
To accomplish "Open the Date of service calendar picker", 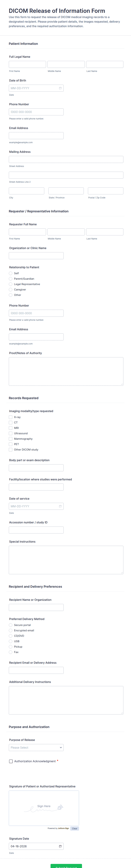I will click(60, 506).
